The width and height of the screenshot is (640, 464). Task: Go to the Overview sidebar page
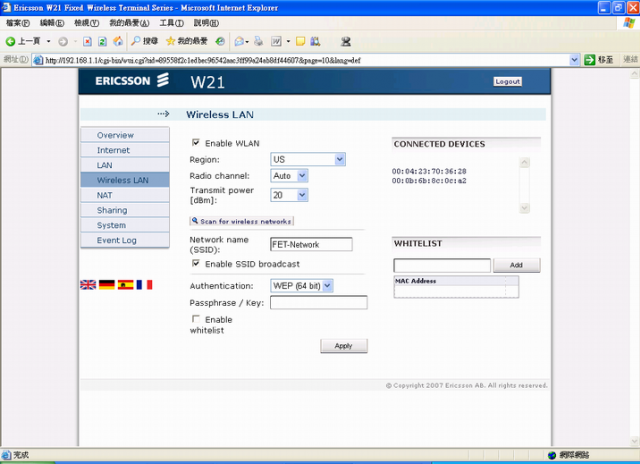click(125, 135)
